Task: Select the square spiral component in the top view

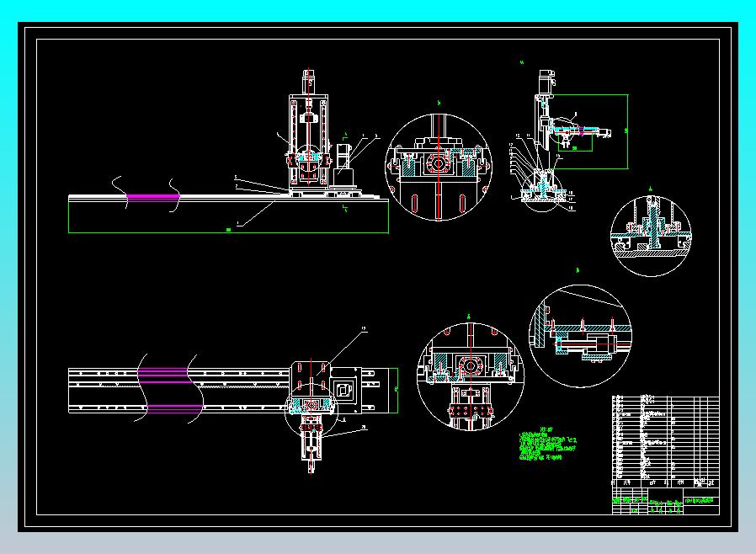Action: coord(343,390)
